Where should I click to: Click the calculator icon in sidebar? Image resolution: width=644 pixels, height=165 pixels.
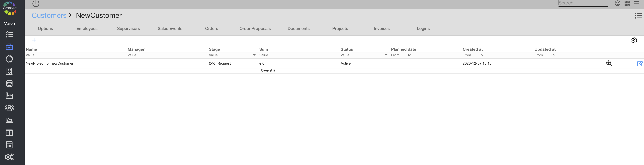(x=9, y=145)
